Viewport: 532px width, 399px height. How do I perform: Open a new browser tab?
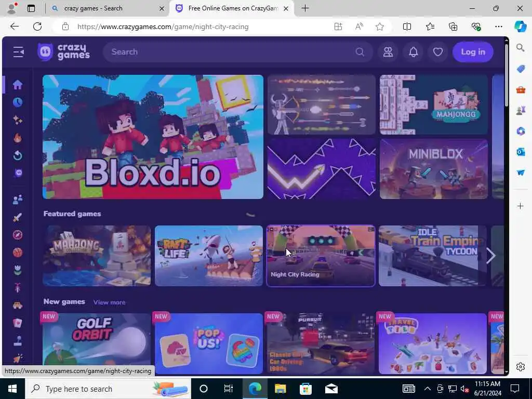(x=305, y=8)
